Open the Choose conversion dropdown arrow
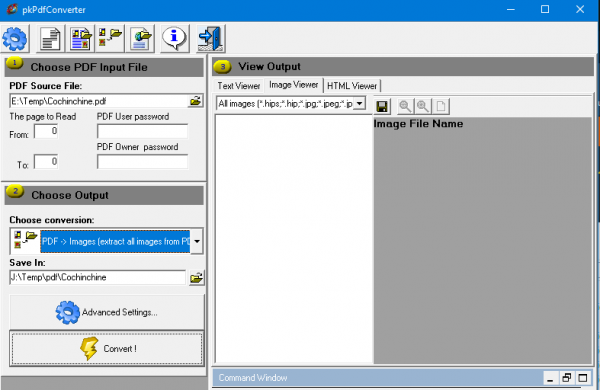 (x=197, y=242)
